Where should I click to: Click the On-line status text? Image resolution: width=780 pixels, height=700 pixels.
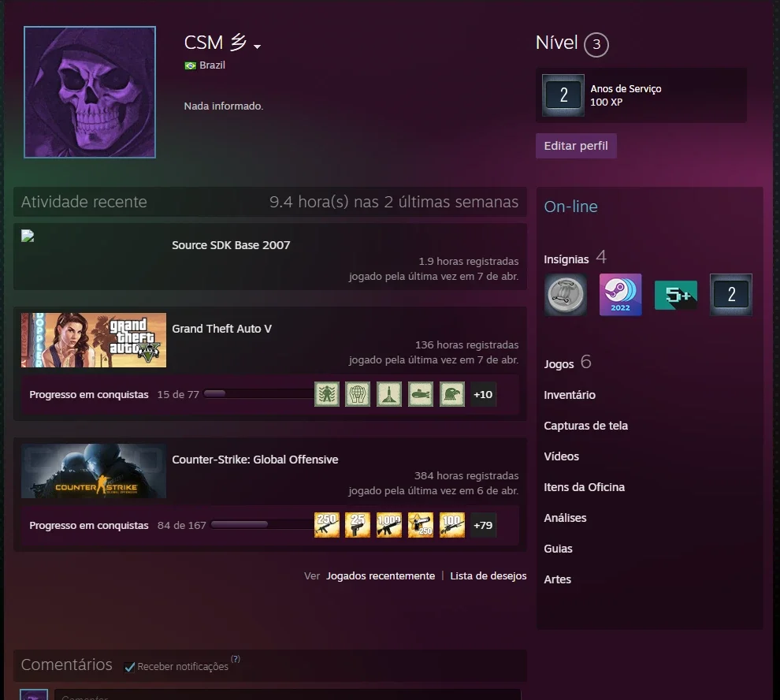tap(570, 206)
